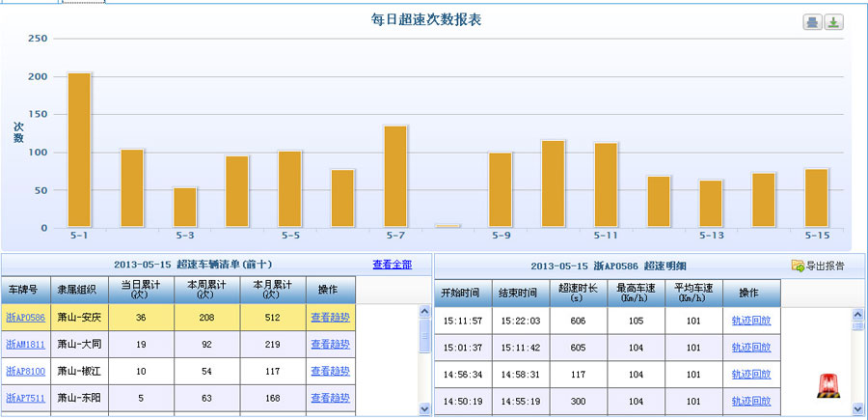
Task: Click the download chart icon
Action: [x=833, y=22]
